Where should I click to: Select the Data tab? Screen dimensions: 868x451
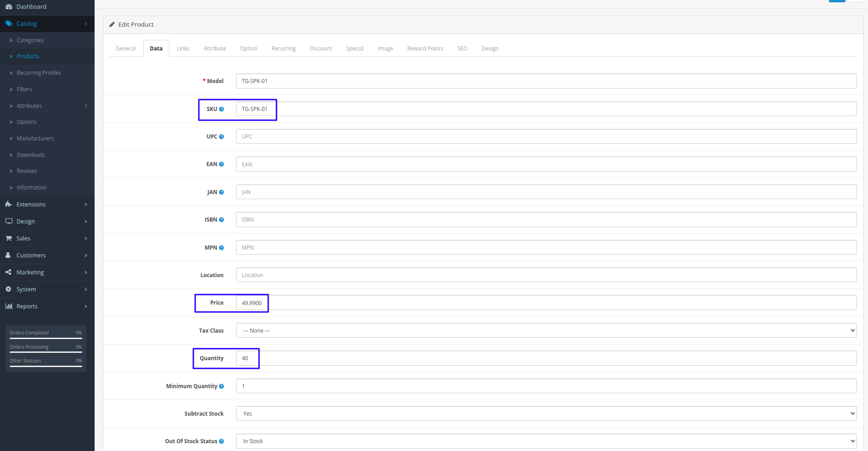(156, 49)
